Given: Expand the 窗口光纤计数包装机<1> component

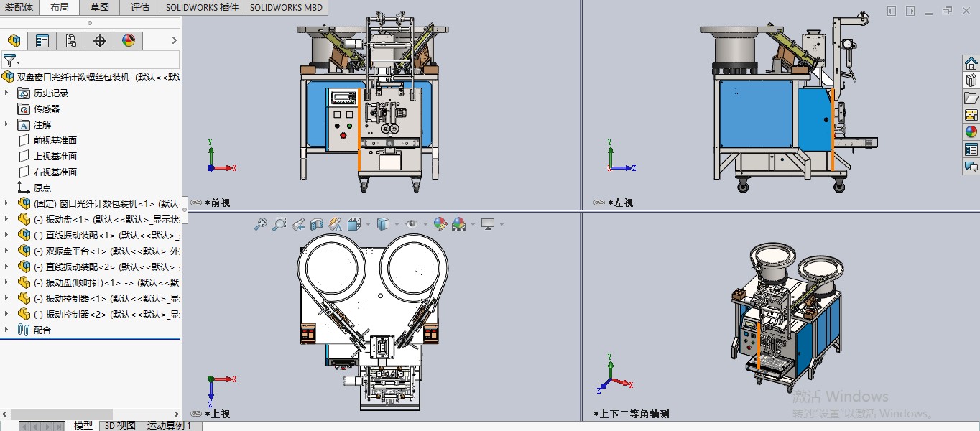Looking at the screenshot, I should tap(7, 203).
